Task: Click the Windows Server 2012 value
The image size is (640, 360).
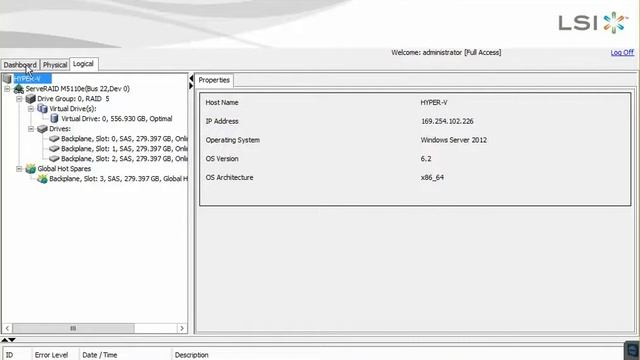Action: (x=453, y=140)
